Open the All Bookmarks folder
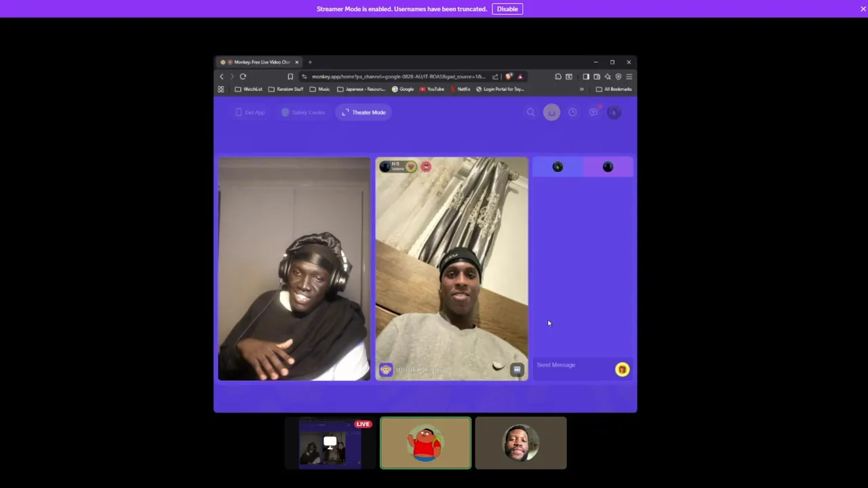 coord(614,89)
